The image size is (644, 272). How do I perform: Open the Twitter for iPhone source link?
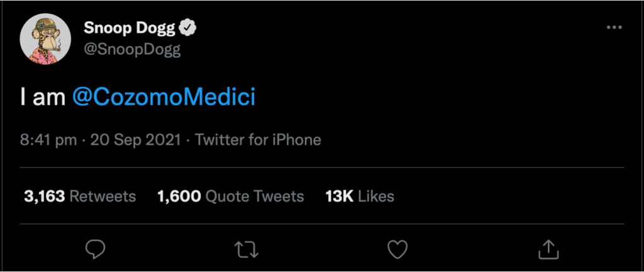click(258, 140)
